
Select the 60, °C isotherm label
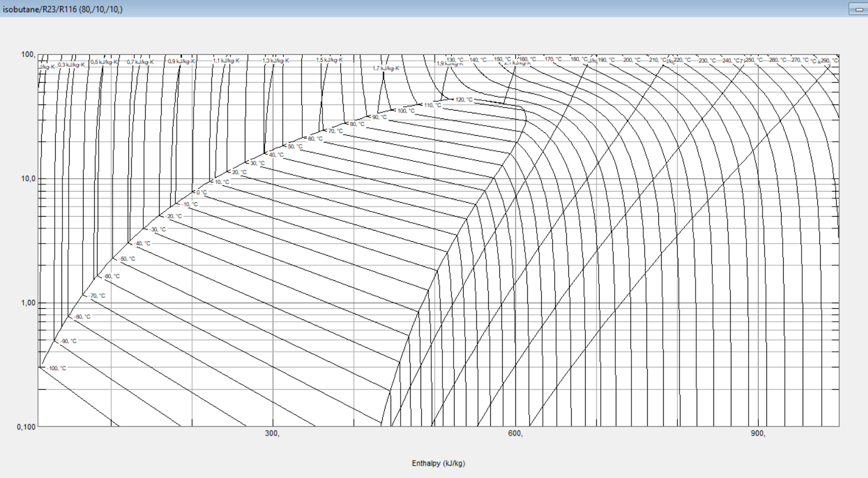point(315,138)
